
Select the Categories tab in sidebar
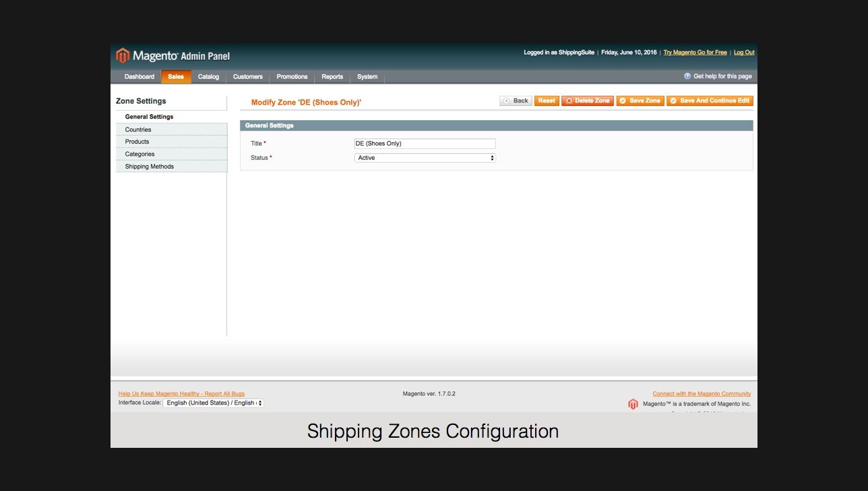tap(139, 154)
